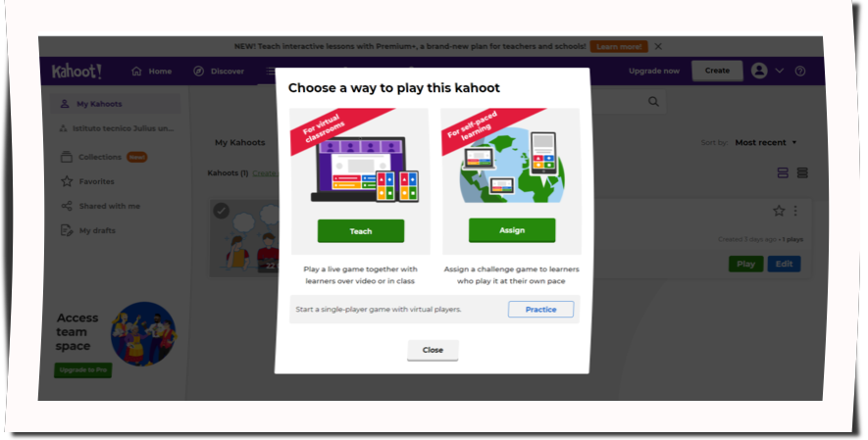Open Discover in navigation bar
Screen dimensions: 868x440
click(x=219, y=72)
